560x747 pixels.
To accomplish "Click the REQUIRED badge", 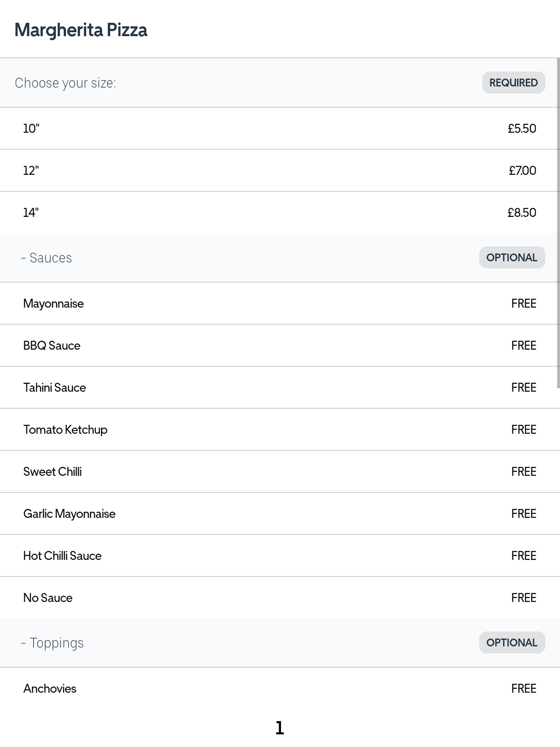I will 514,83.
